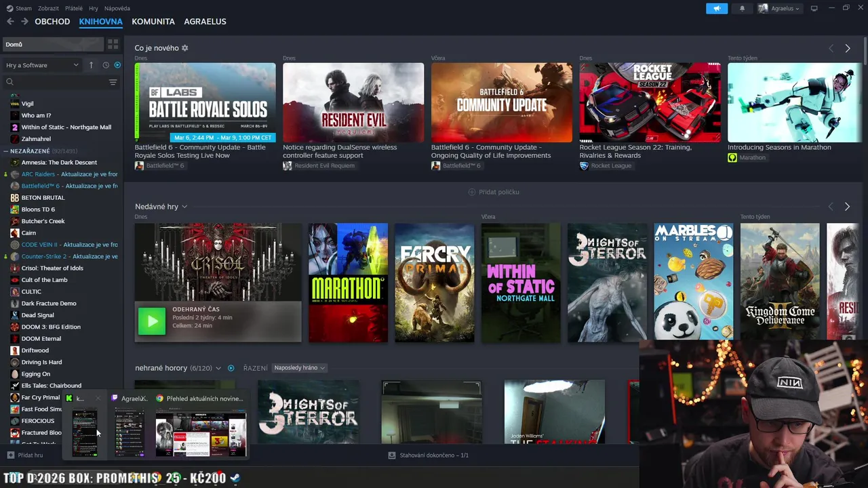This screenshot has width=868, height=488.
Task: Go back with the navigation arrow
Action: coord(10,22)
